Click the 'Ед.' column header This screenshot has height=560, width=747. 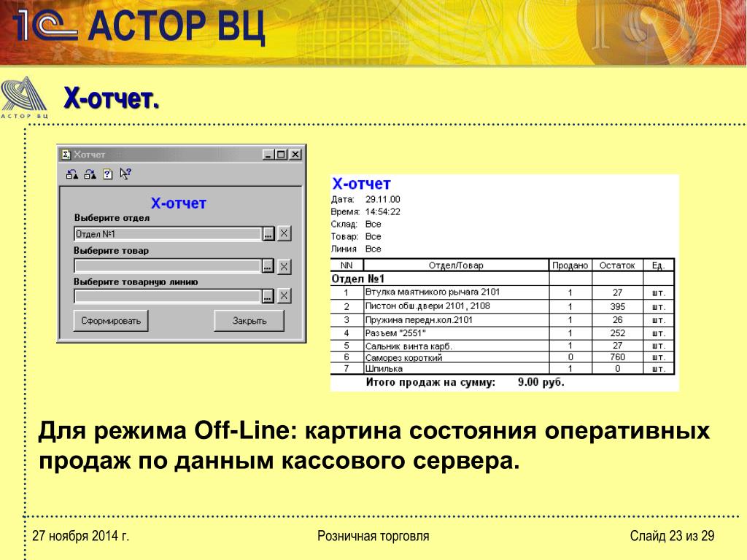(x=659, y=265)
